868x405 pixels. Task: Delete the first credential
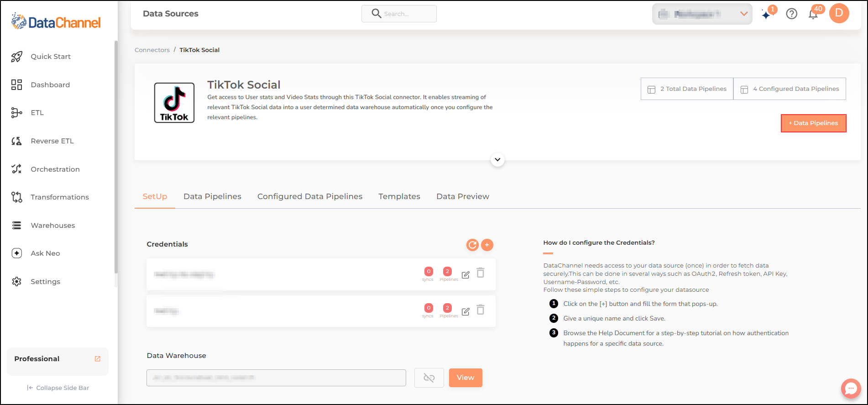tap(481, 273)
